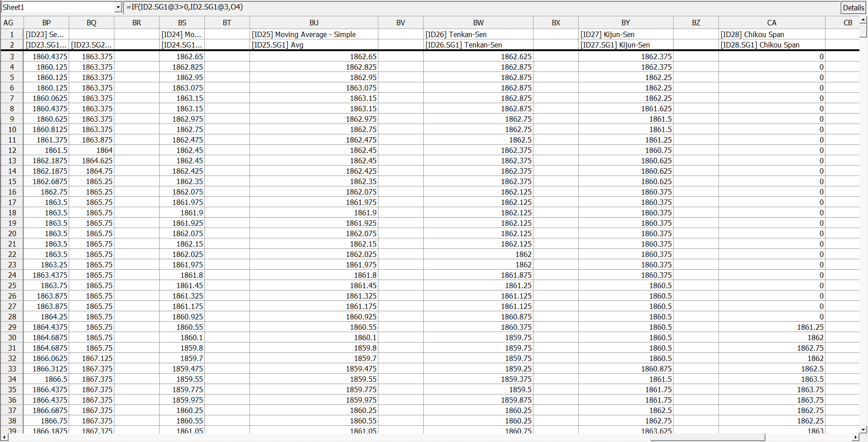Focus the formula bar input

(481, 8)
